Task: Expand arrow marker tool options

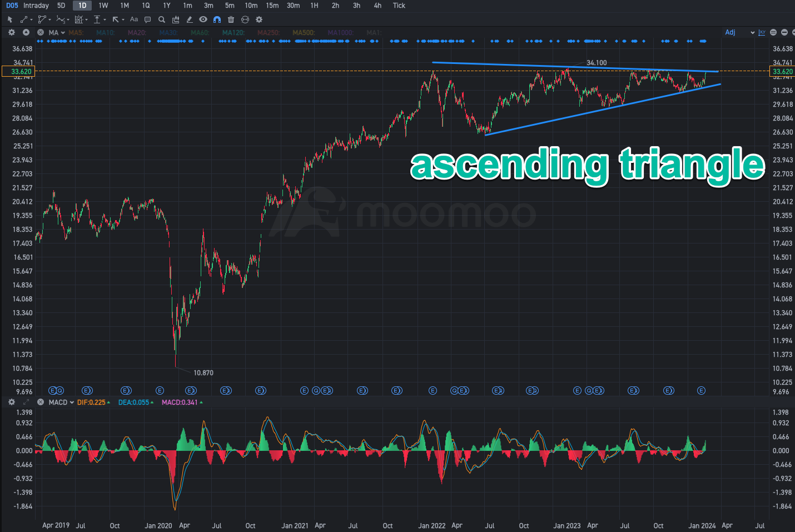Action: (123, 20)
